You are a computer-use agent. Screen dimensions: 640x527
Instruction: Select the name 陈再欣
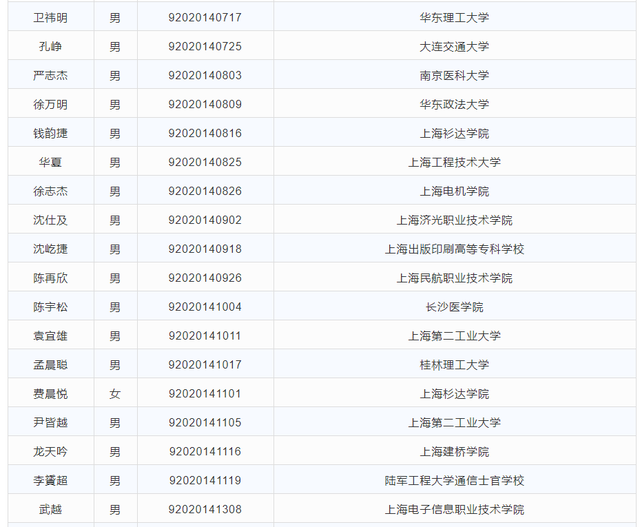pos(50,278)
